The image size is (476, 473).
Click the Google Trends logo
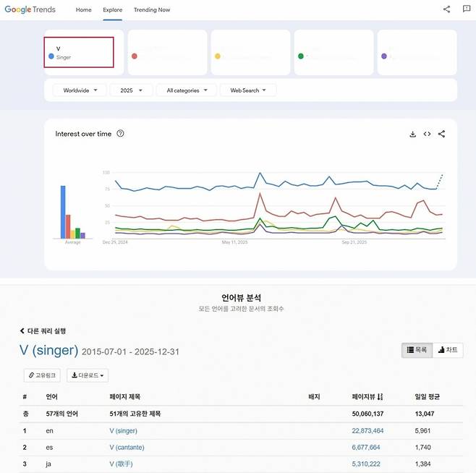pyautogui.click(x=30, y=9)
